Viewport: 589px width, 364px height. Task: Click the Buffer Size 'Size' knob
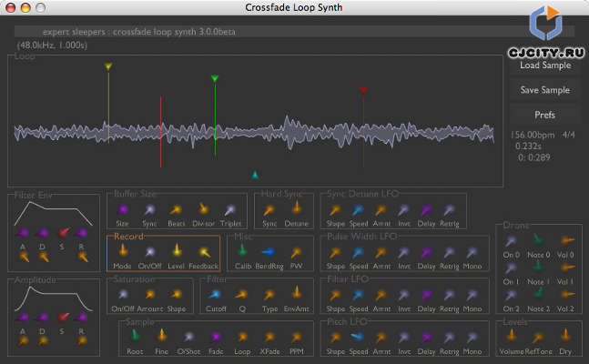click(123, 210)
